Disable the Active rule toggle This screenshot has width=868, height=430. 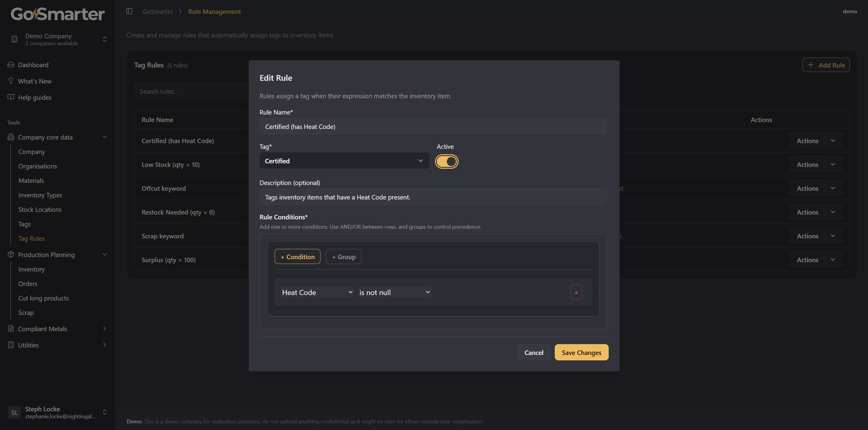coord(447,162)
